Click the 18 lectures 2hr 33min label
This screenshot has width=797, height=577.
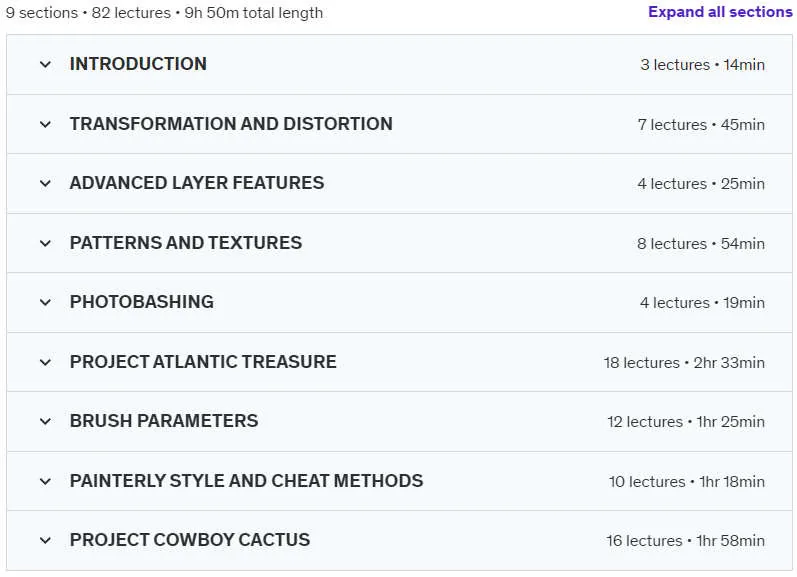[684, 362]
